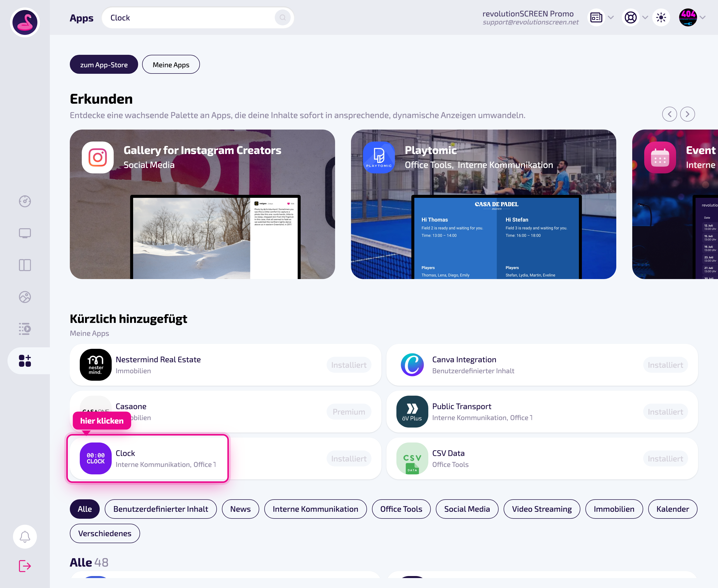This screenshot has width=718, height=588.
Task: Open the layouts split-panel icon in sidebar
Action: tap(25, 265)
